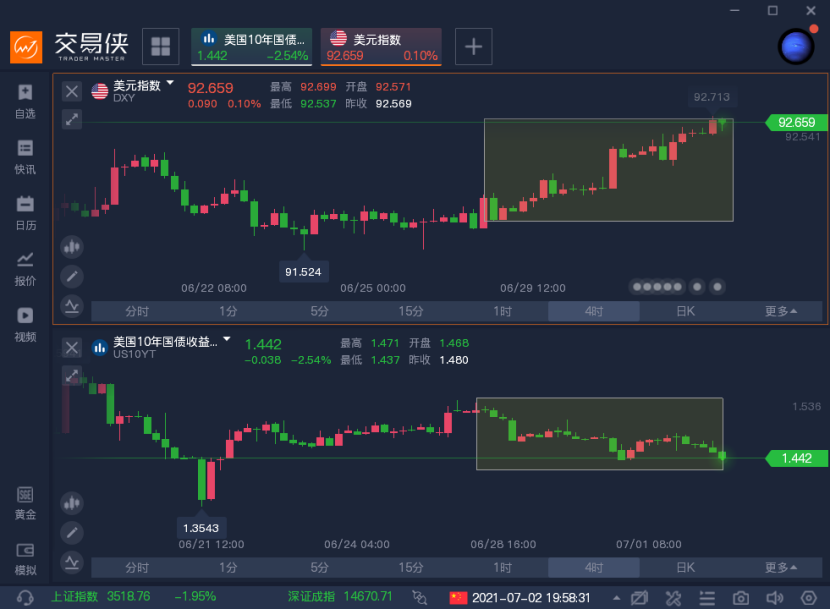Select 1时 timeframe in DXY chart
This screenshot has width=830, height=610.
(502, 311)
